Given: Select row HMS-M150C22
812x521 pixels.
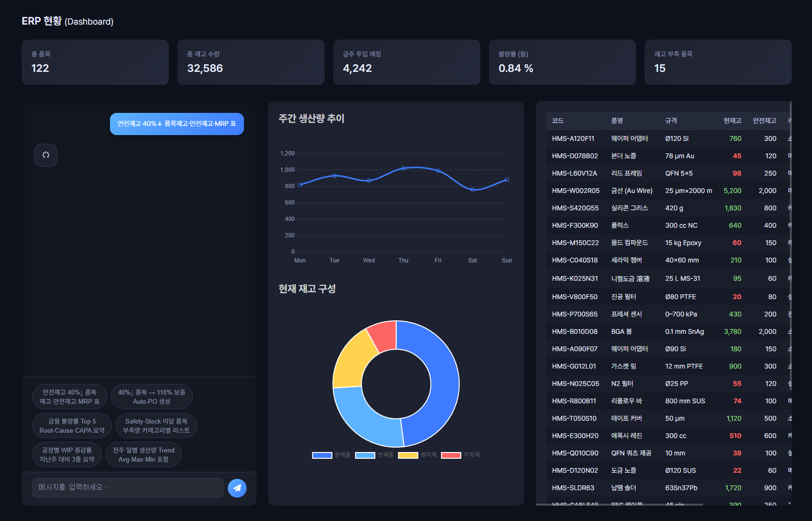Looking at the screenshot, I should pyautogui.click(x=668, y=243).
